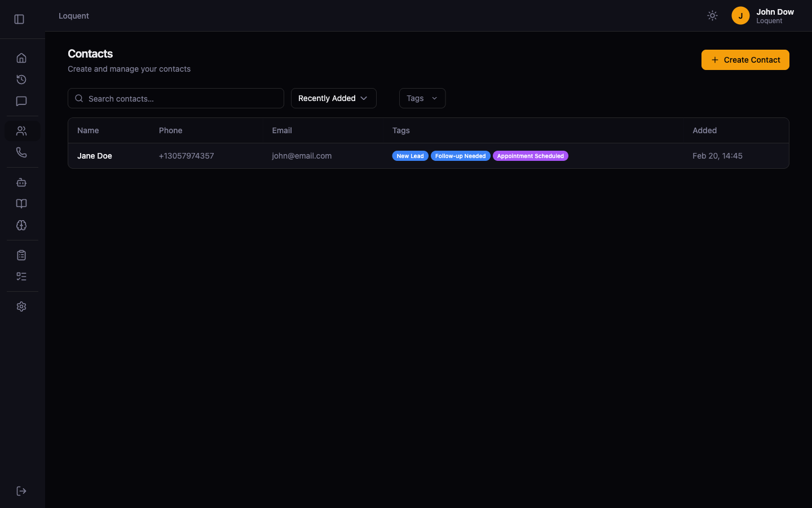Open the Jane Doe contact row

click(95, 156)
